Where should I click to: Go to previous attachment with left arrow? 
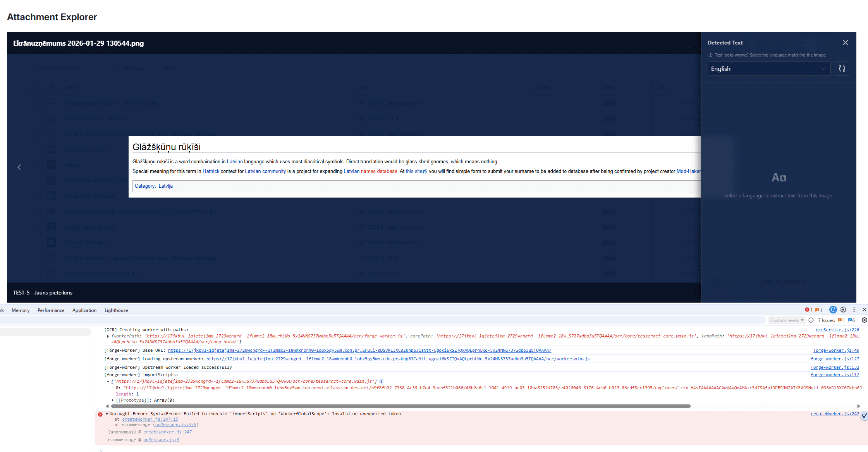click(x=19, y=167)
